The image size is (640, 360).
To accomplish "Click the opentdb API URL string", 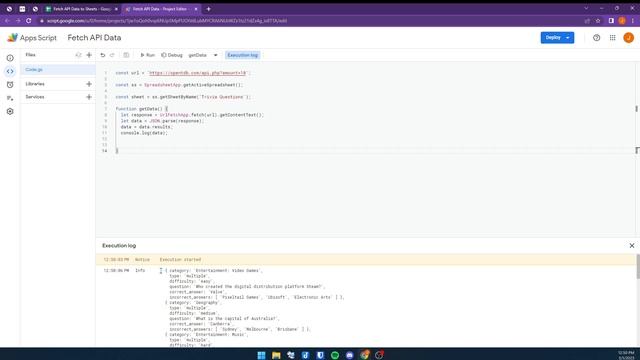I will click(x=197, y=73).
